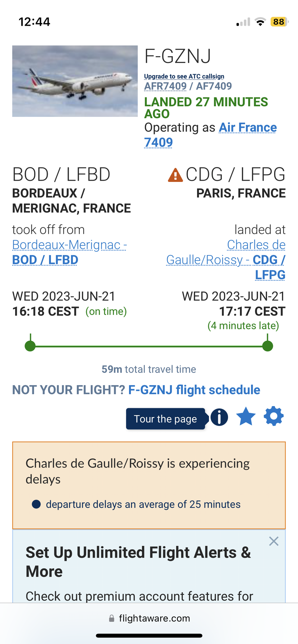Screen dimensions: 298x644
Task: Tap the battery indicator in status bar
Action: (x=279, y=22)
